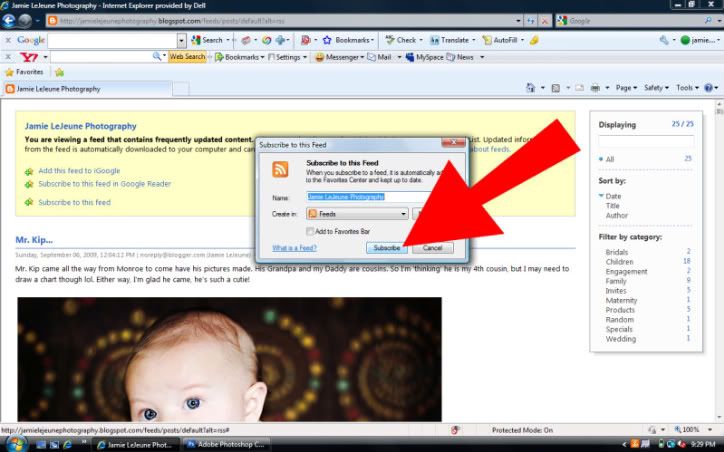Filter by the Children category
Screen dimensions: 724x452
619,262
